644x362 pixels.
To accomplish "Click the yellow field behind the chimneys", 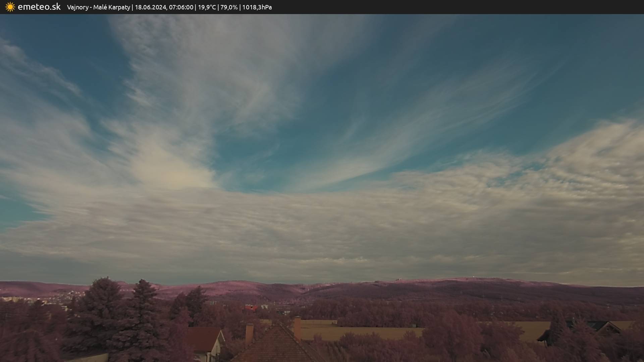I will tap(352, 330).
